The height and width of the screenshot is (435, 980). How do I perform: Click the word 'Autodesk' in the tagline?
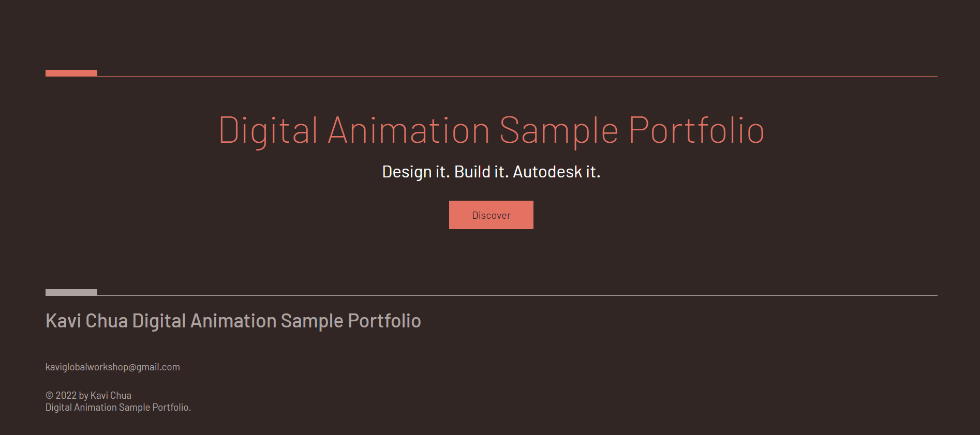pyautogui.click(x=547, y=172)
